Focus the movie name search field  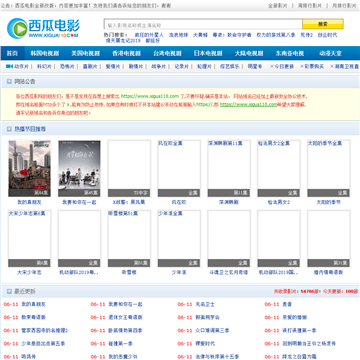click(203, 25)
